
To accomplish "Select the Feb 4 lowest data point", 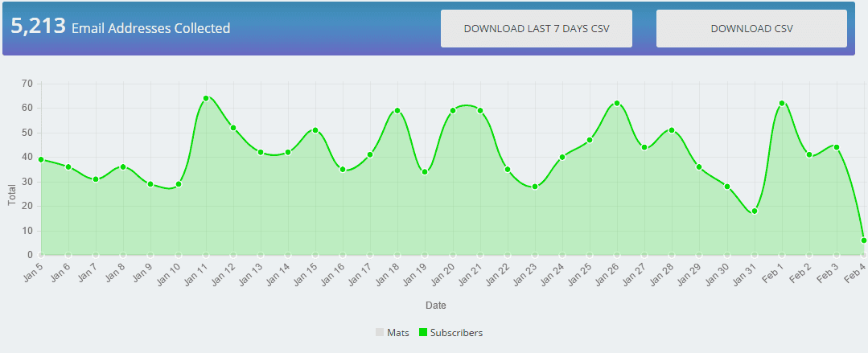I will (x=864, y=240).
